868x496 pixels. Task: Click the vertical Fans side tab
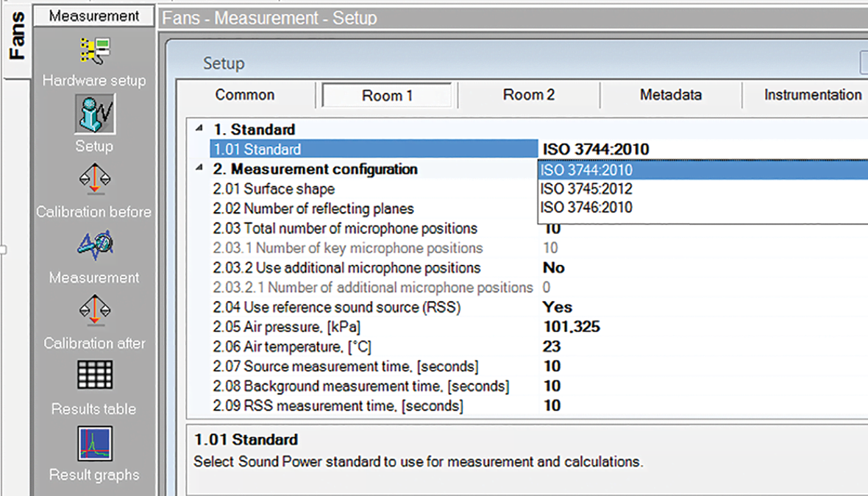click(x=15, y=38)
